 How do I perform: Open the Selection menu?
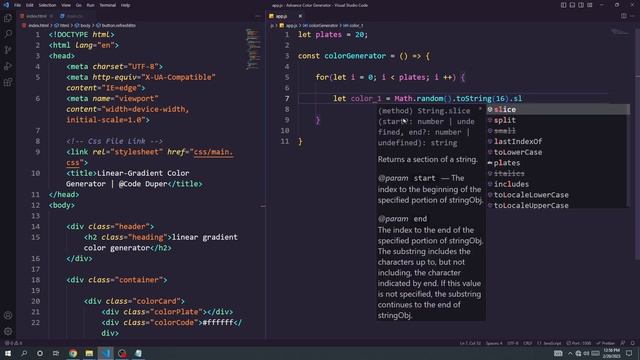47,5
